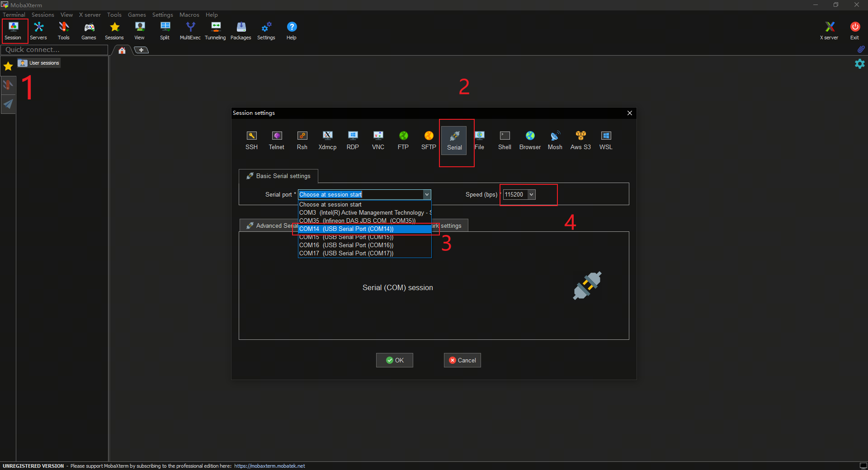Choose the Rsh session type
Viewport: 868px width, 470px height.
[302, 141]
